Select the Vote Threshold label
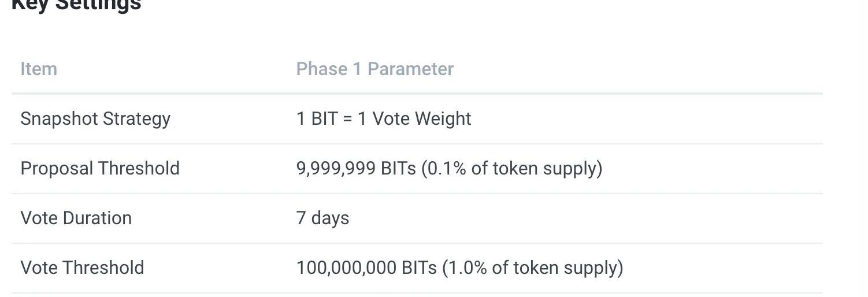868x297 pixels. (x=82, y=268)
